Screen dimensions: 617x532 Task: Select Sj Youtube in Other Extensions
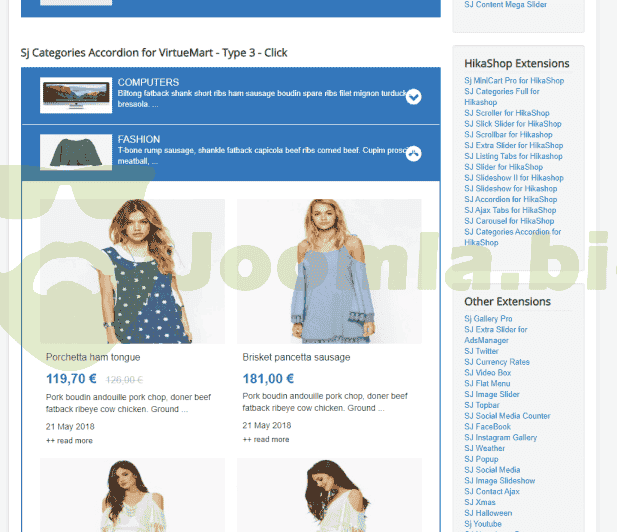483,524
